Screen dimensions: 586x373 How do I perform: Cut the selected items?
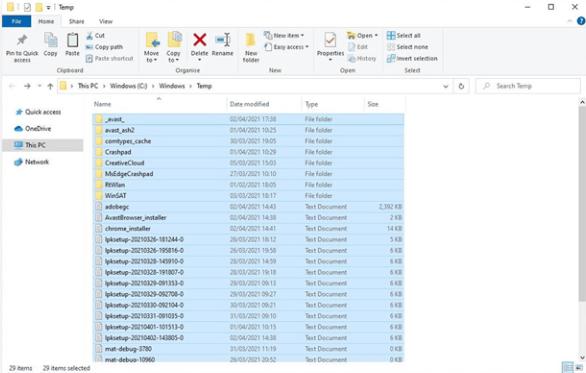point(95,36)
